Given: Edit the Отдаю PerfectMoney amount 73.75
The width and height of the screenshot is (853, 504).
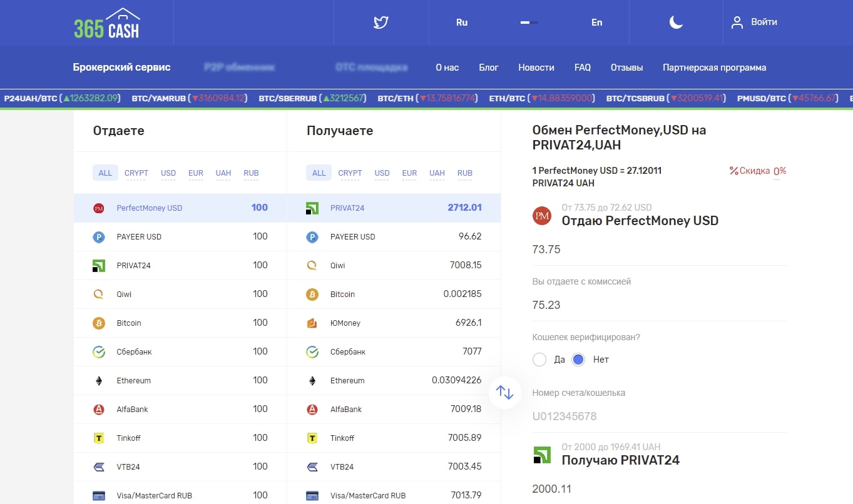Looking at the screenshot, I should [x=659, y=249].
